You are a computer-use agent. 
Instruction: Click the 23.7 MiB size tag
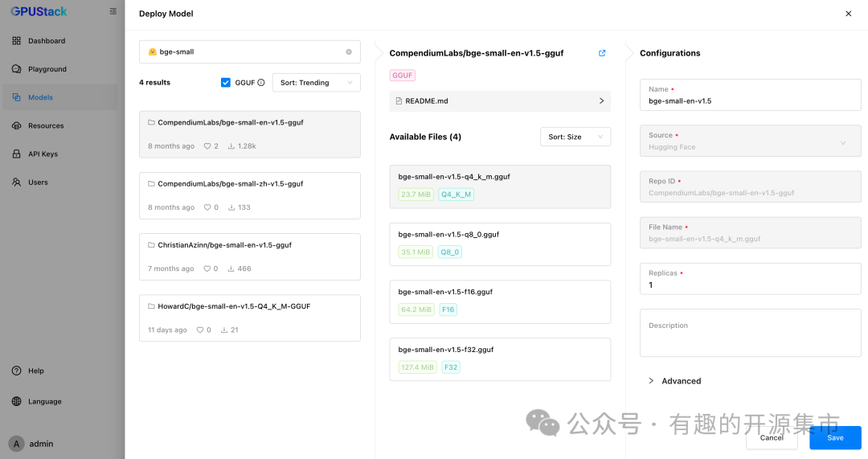[x=416, y=195]
